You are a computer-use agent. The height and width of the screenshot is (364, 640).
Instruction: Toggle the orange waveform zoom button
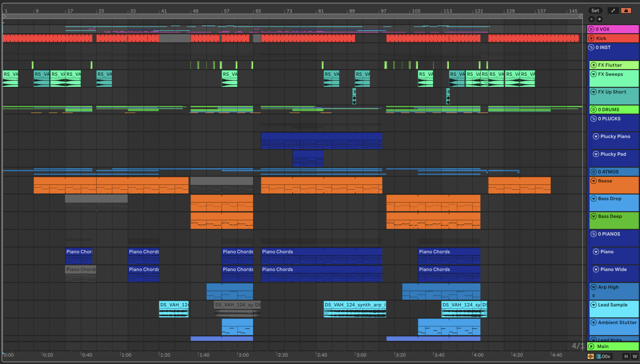click(x=590, y=356)
